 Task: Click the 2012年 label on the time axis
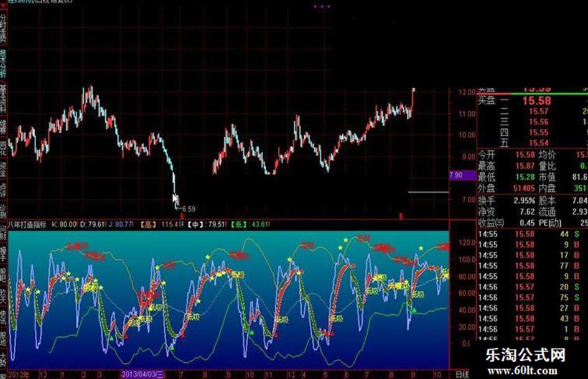coord(19,375)
